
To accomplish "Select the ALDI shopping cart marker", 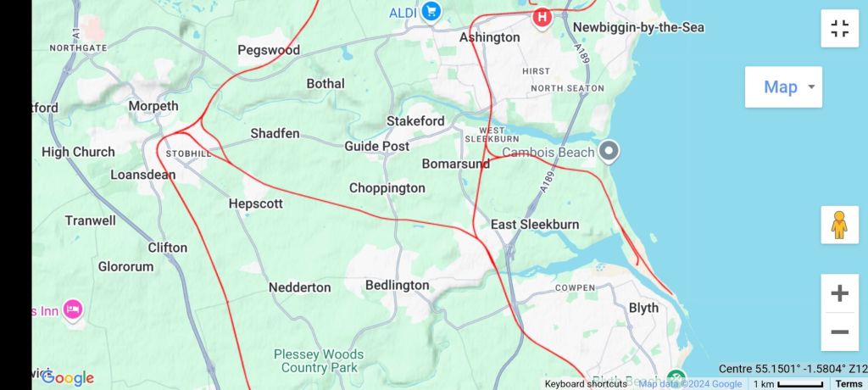I will pyautogui.click(x=431, y=12).
